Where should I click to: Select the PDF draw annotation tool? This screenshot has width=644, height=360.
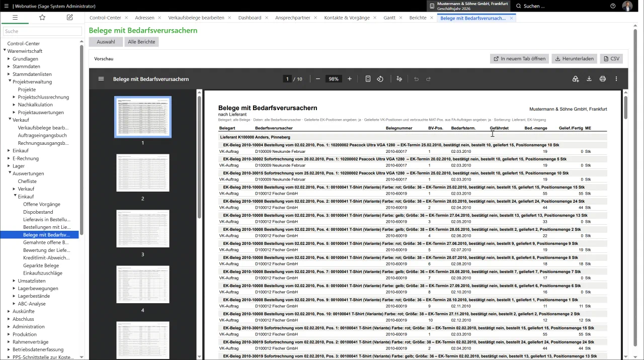click(399, 79)
